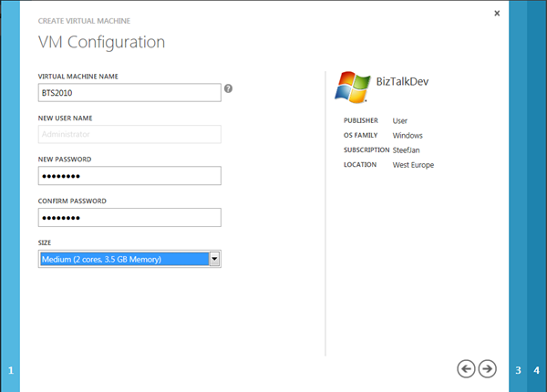
Task: Click the help question mark icon
Action: coord(228,89)
